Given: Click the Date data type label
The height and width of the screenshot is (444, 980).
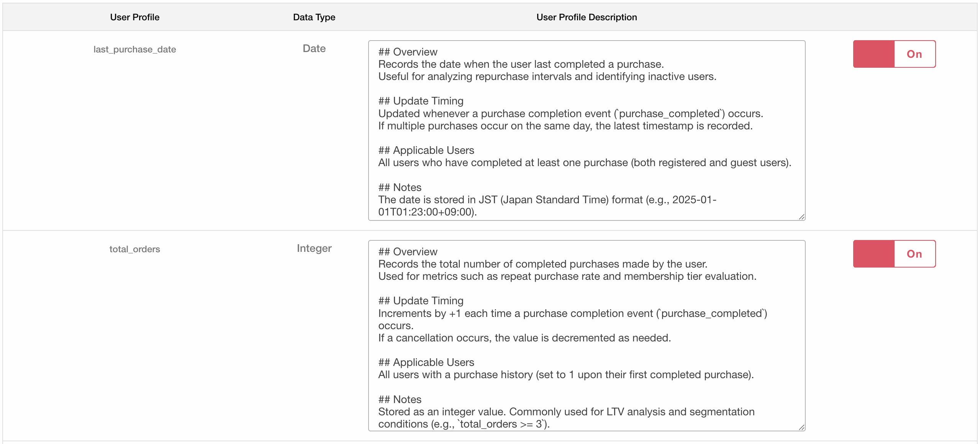Looking at the screenshot, I should (x=314, y=49).
